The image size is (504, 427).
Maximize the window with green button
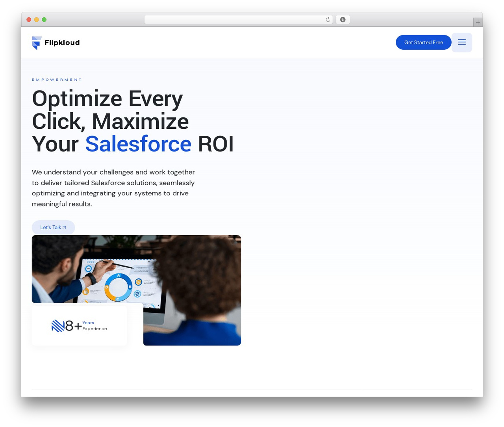44,20
